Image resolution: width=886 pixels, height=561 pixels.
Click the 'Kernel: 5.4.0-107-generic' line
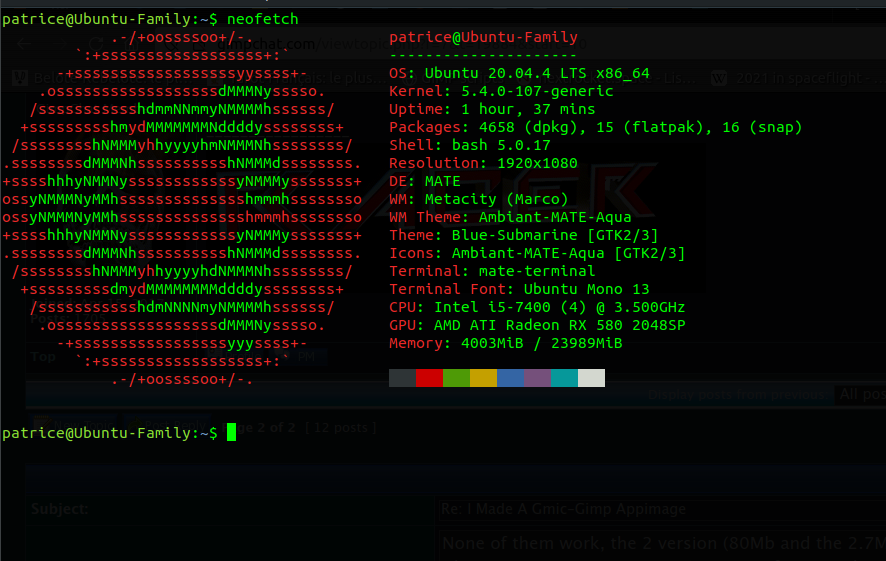[501, 92]
